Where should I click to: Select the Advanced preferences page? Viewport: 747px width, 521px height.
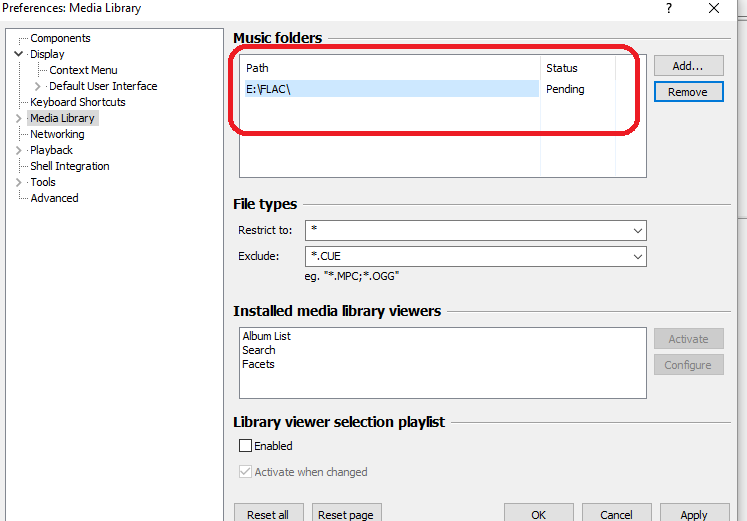coord(54,198)
